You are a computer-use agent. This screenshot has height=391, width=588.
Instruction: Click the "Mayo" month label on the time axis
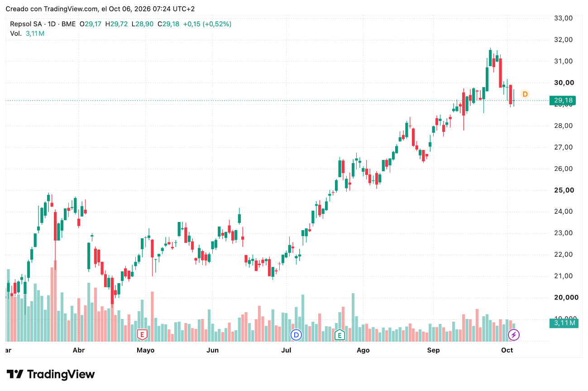click(x=145, y=350)
